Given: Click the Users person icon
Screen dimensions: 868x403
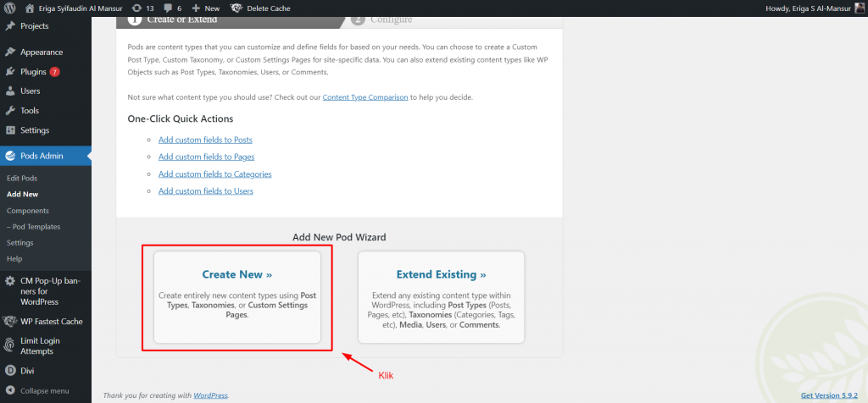Looking at the screenshot, I should pos(10,91).
